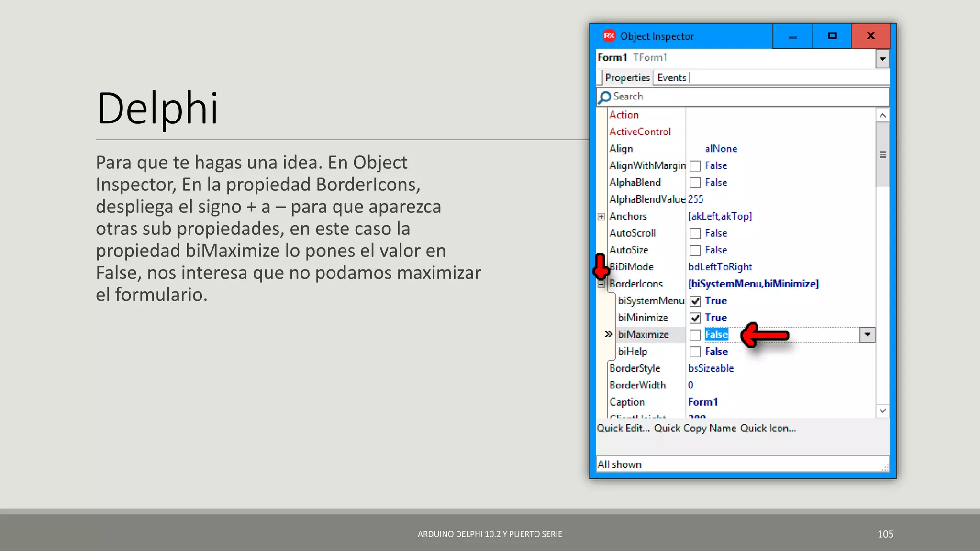980x551 pixels.
Task: Click the Quick Icon... link
Action: pos(768,428)
